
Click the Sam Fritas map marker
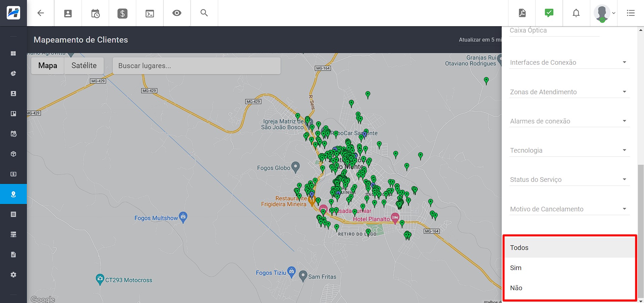(x=303, y=276)
